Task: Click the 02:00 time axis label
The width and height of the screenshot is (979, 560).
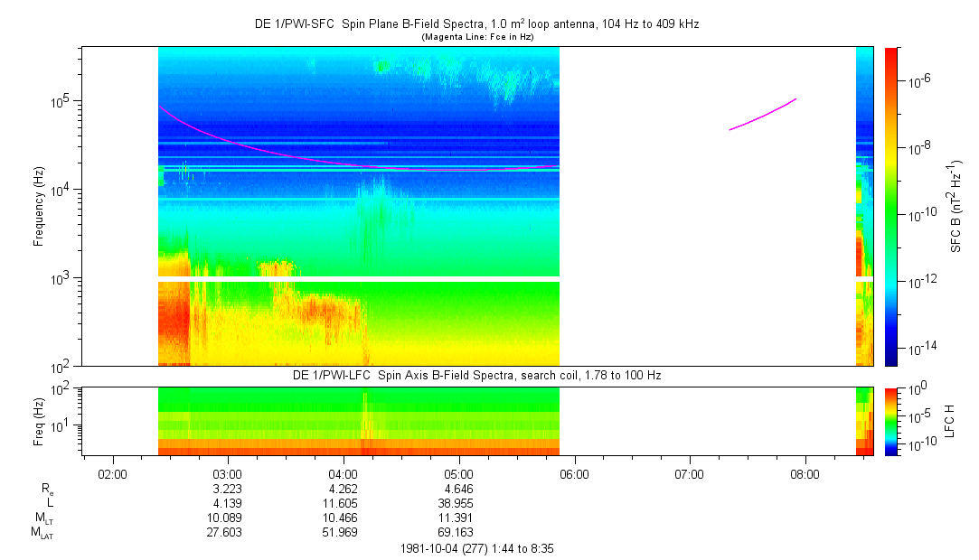Action: pos(111,473)
